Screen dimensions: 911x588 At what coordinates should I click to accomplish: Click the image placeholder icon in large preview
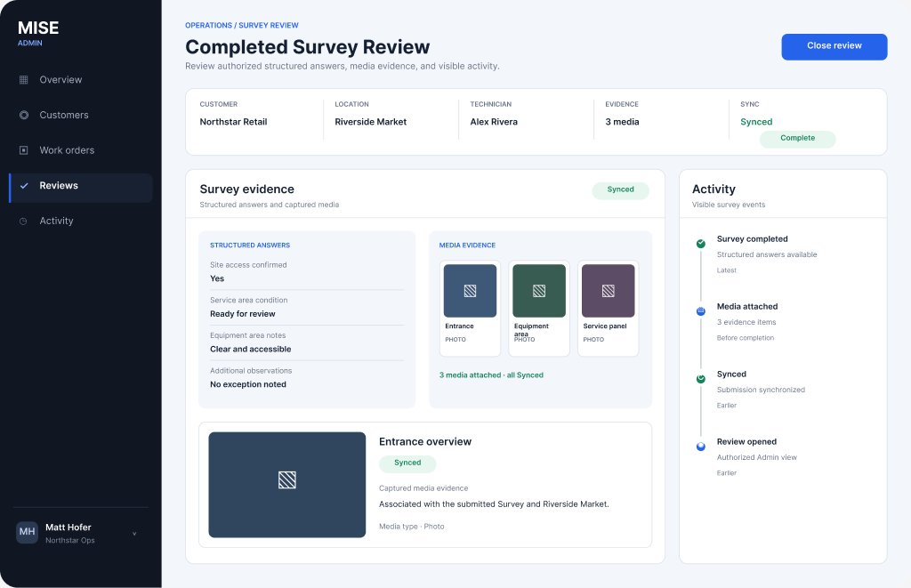coord(287,480)
